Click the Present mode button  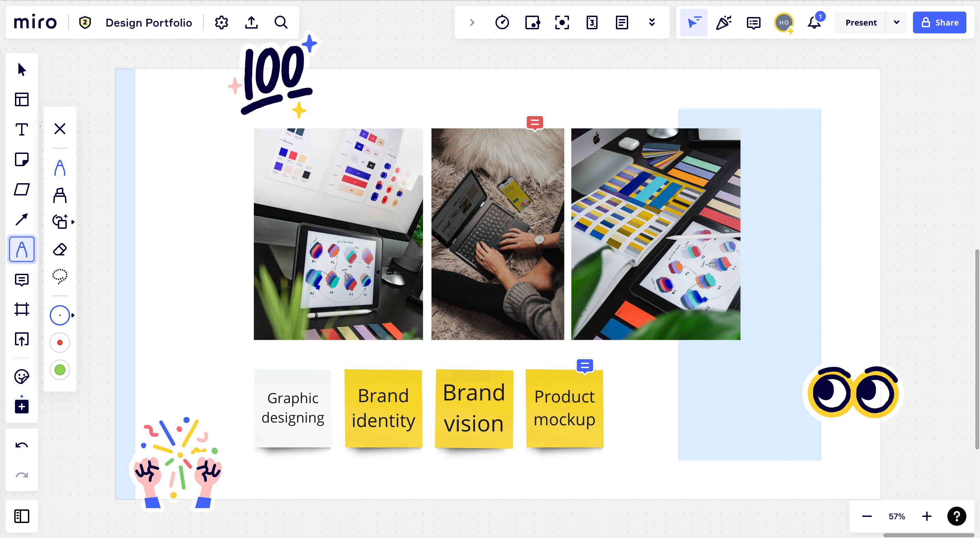pos(862,22)
